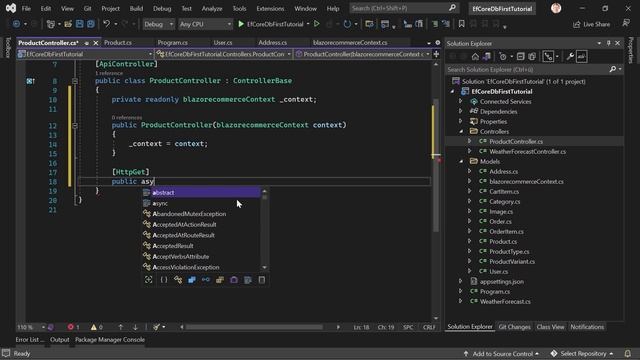Click the Live Share button
This screenshot has height=360, width=640.
click(591, 24)
